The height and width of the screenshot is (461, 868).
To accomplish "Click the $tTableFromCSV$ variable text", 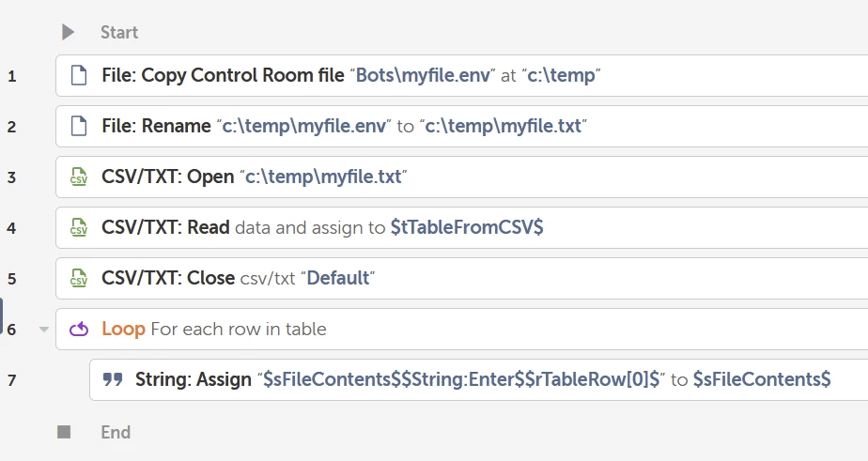I will [467, 227].
